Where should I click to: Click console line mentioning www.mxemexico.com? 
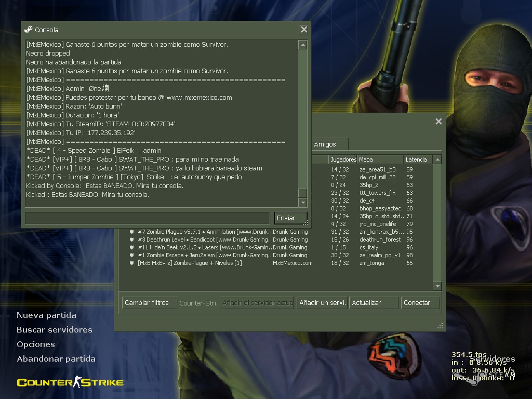click(x=129, y=97)
